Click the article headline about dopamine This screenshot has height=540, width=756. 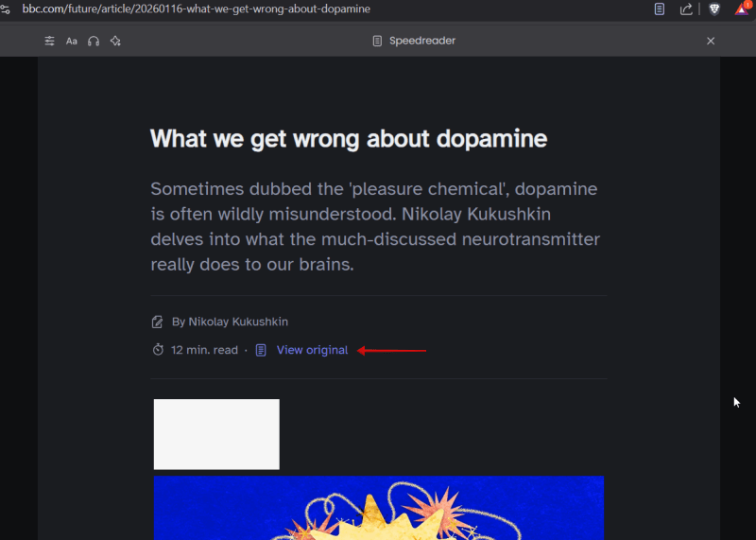coord(349,139)
